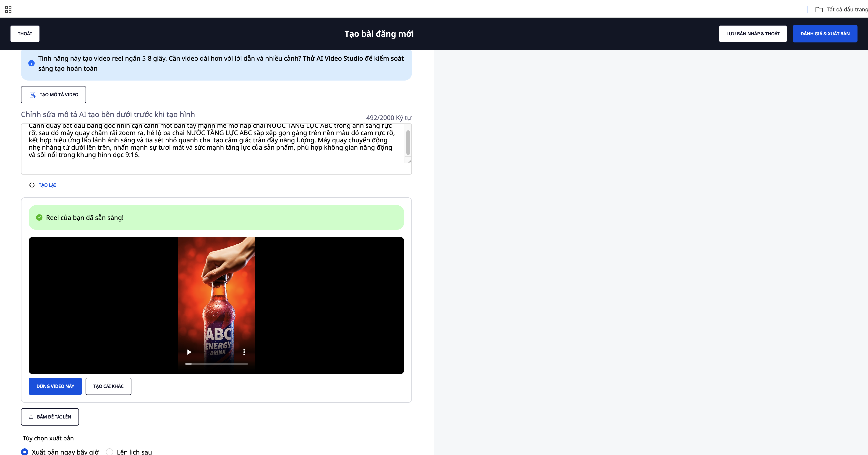Seek on the video progress bar
The width and height of the screenshot is (868, 455).
[216, 364]
